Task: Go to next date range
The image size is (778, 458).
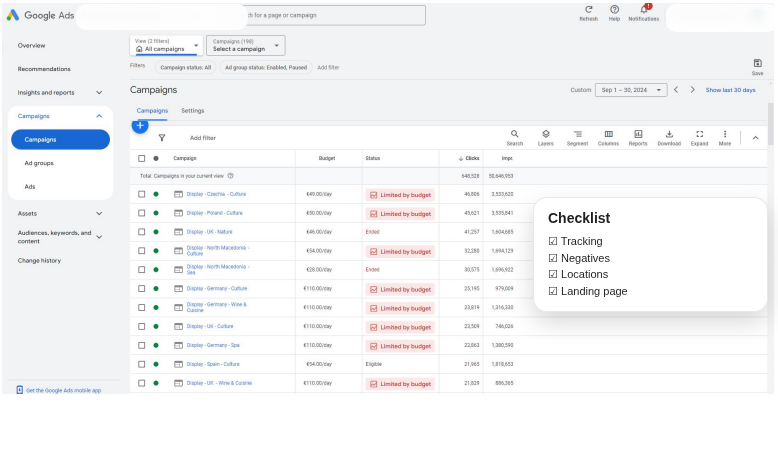Action: (693, 90)
